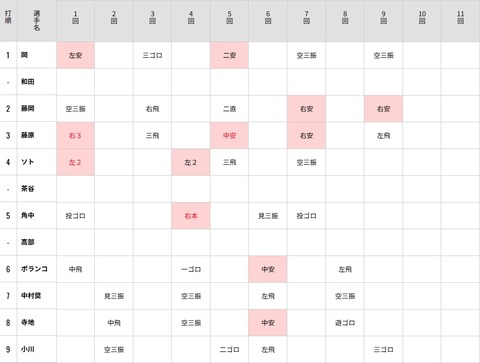The width and height of the screenshot is (480, 363).
Task: Click 藤岡's 右安 cell in 9回
Action: 383,109
